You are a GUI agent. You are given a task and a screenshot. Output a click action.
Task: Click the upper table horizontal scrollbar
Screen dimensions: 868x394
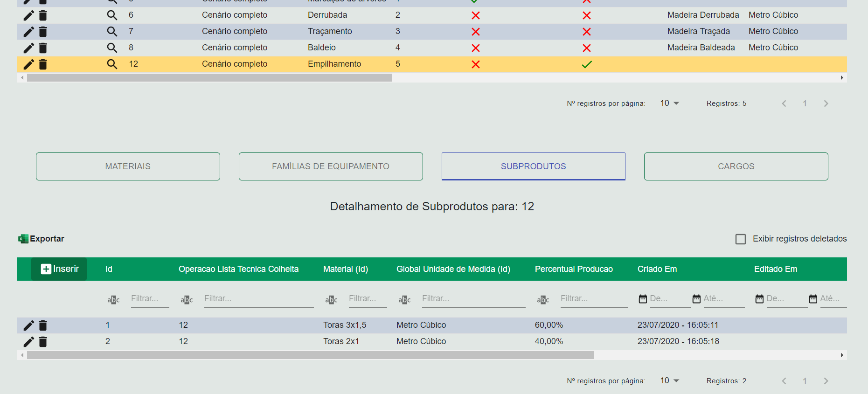click(x=209, y=78)
